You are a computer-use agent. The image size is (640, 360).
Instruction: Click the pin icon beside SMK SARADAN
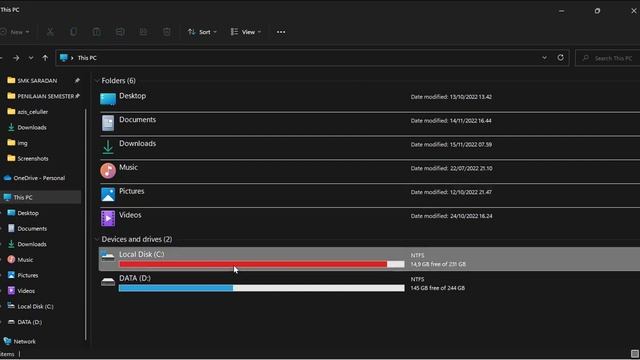coord(77,81)
